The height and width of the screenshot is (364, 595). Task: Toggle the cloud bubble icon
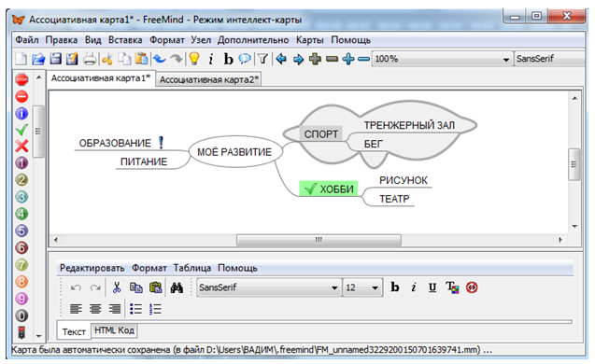tap(245, 59)
